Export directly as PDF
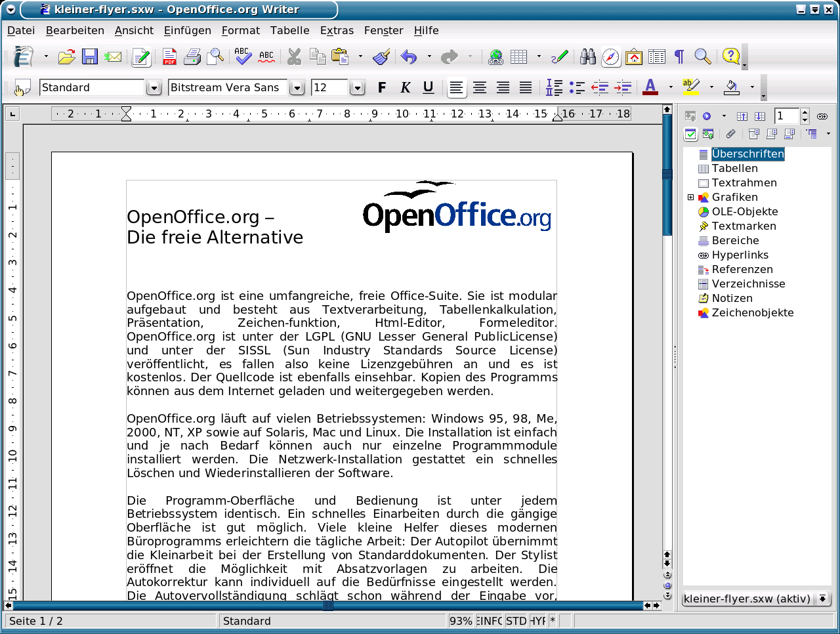Viewport: 840px width, 634px height. click(x=169, y=57)
